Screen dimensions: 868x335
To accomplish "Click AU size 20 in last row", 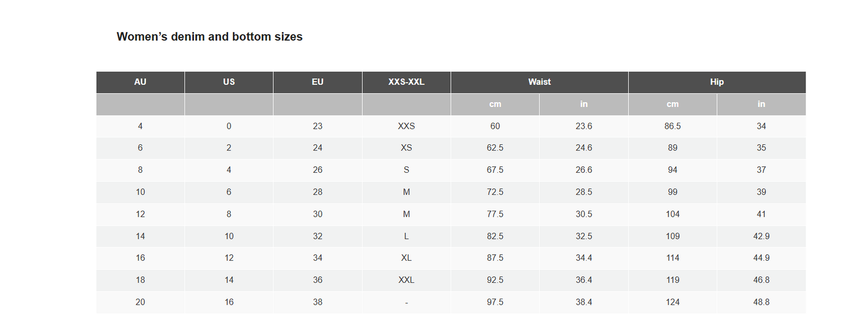I will (140, 302).
